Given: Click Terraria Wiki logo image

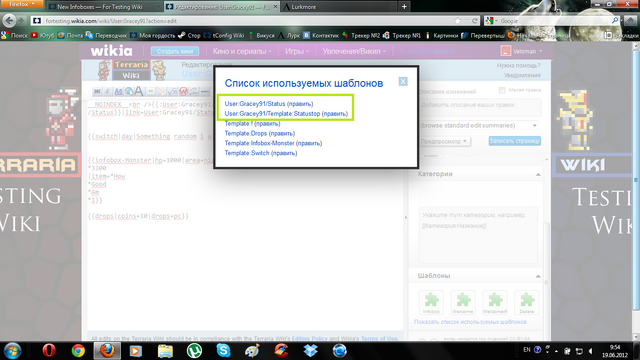Looking at the screenshot, I should tap(131, 70).
